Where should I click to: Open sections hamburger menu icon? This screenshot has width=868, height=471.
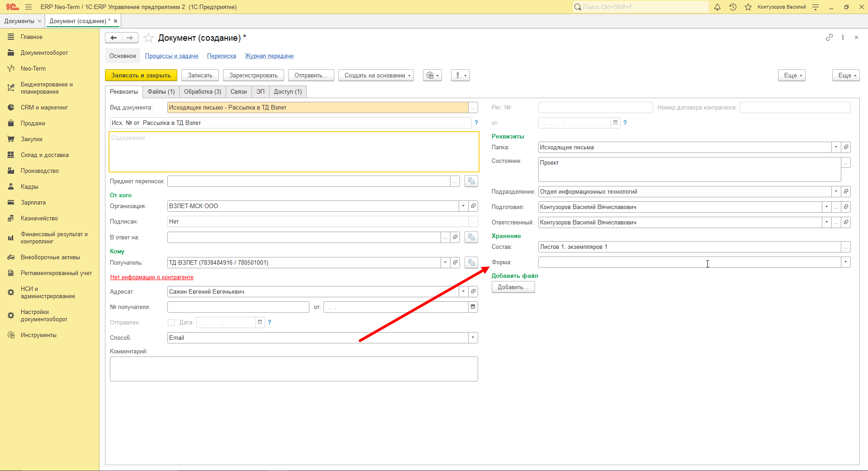tap(28, 7)
